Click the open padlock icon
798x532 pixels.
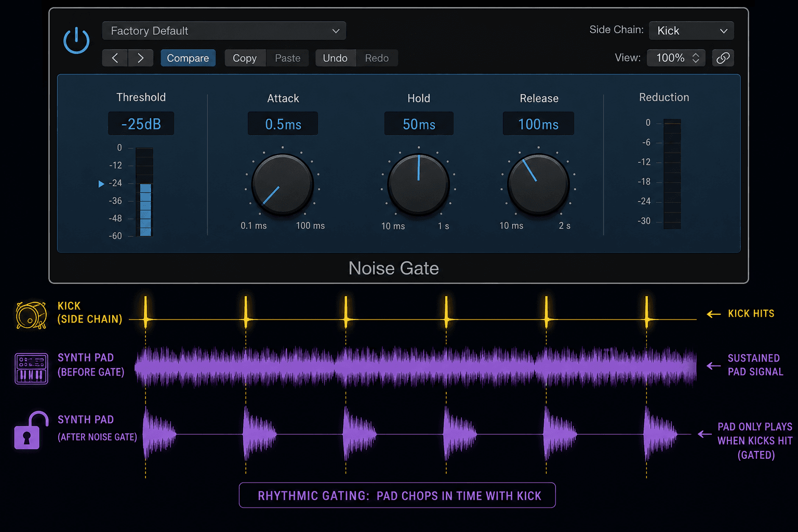pyautogui.click(x=30, y=430)
